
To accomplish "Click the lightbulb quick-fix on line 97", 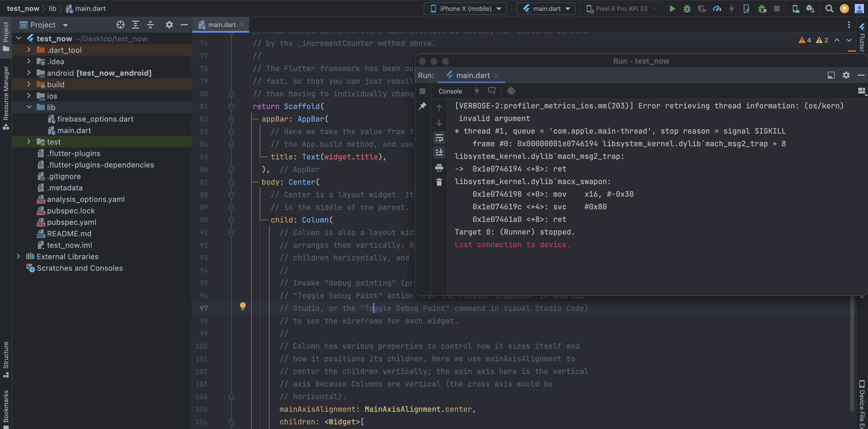I will (243, 306).
